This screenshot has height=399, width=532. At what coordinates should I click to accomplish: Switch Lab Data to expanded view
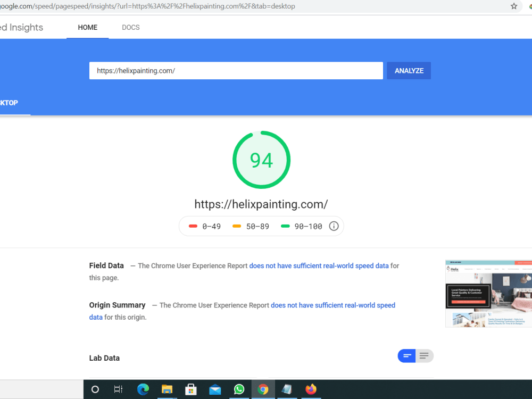425,356
